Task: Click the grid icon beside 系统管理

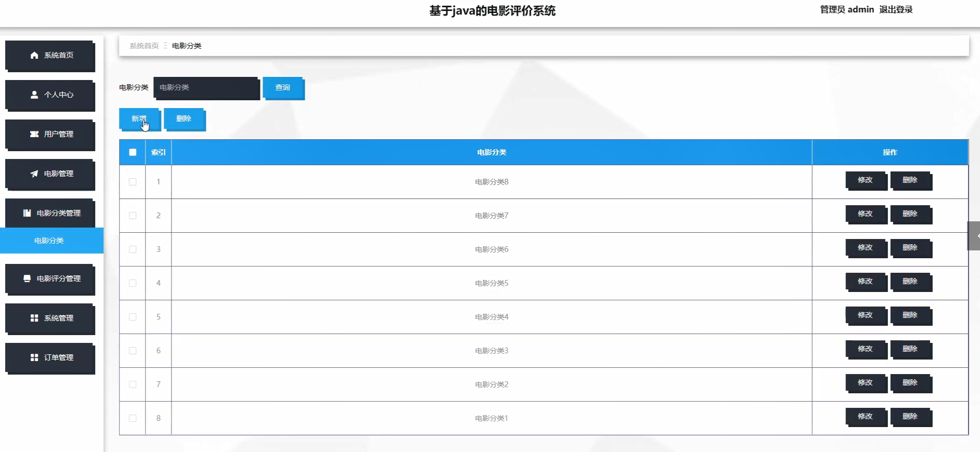Action: click(34, 318)
